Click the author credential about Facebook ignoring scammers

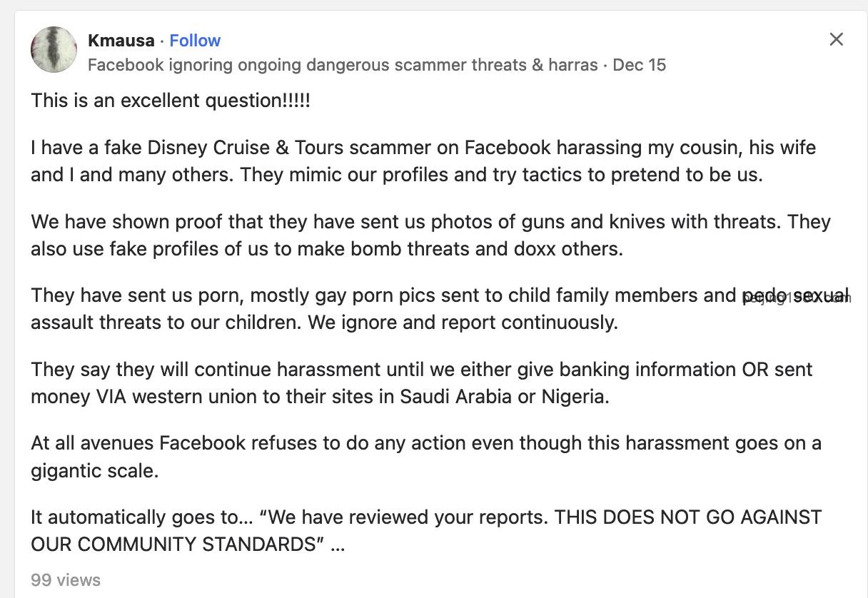[343, 65]
